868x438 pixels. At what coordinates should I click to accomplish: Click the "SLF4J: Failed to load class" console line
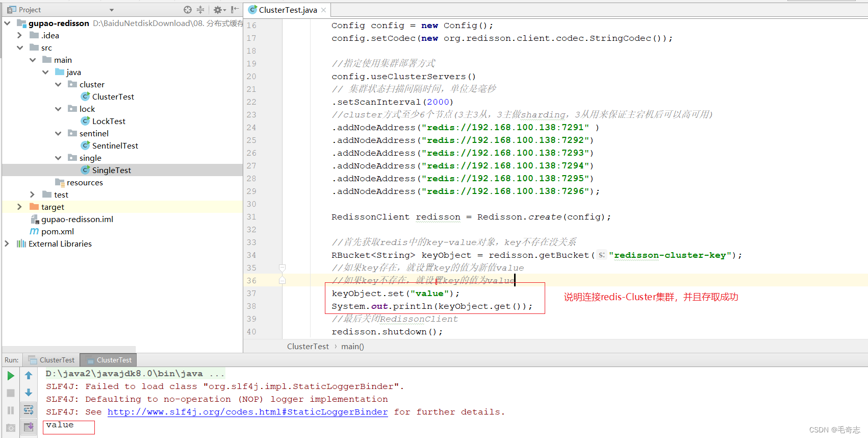click(x=225, y=386)
